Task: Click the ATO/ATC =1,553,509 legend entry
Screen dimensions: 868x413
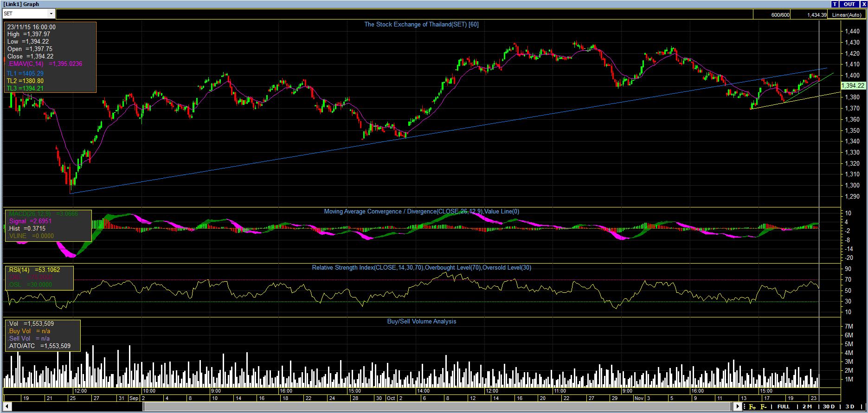Action: click(39, 346)
